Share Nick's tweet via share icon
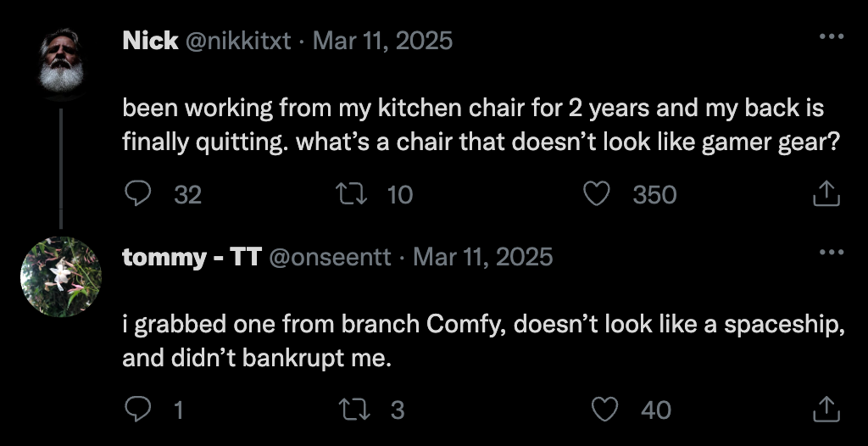 pos(826,194)
